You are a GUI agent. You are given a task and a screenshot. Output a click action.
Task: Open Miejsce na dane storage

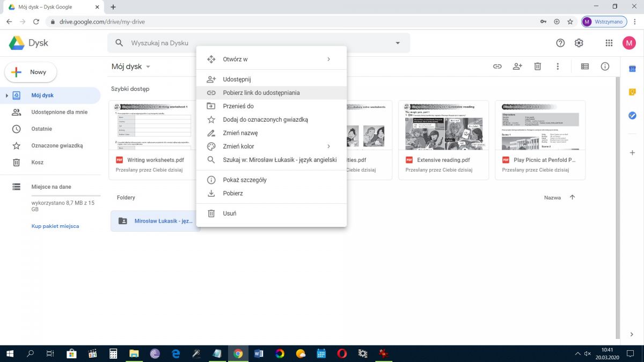click(50, 187)
